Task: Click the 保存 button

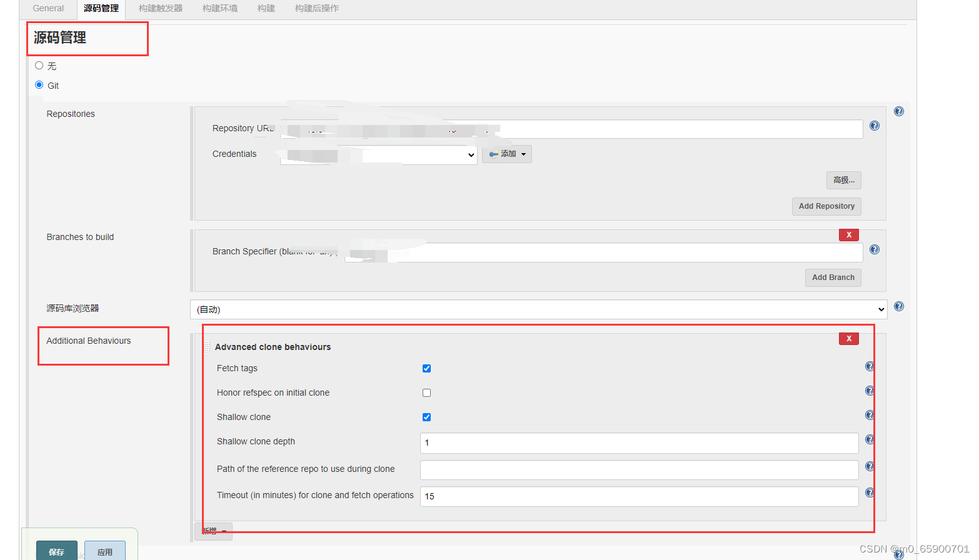Action: coord(56,551)
